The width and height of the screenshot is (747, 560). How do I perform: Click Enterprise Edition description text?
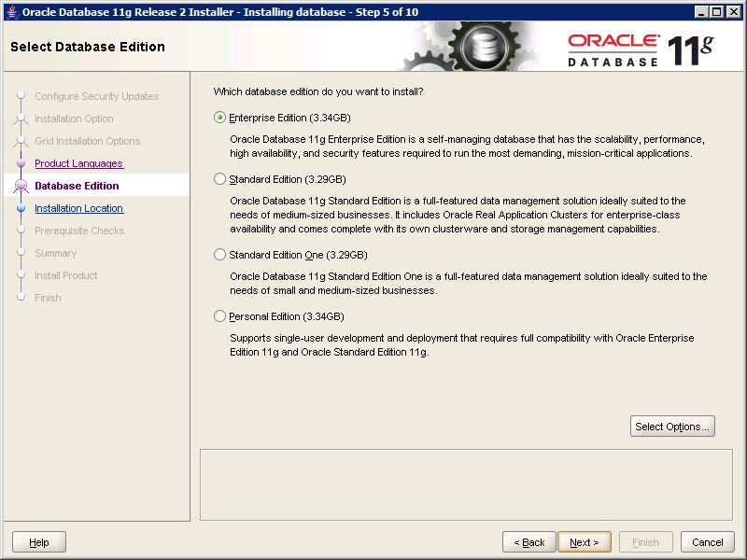click(468, 147)
